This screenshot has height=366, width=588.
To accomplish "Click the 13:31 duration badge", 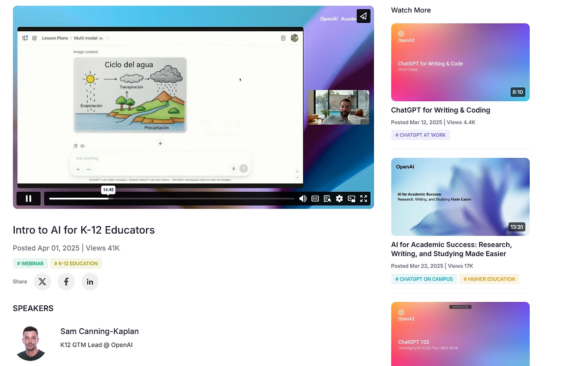I will click(517, 227).
